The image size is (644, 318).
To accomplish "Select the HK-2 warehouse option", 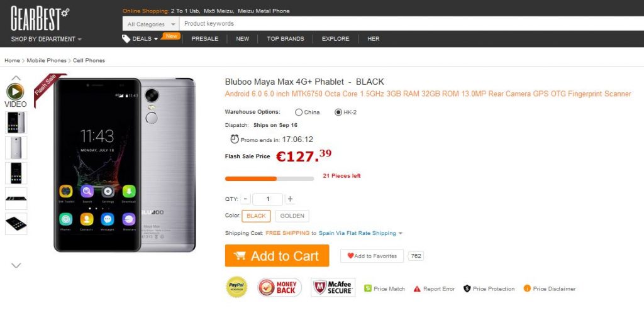I will click(x=338, y=112).
